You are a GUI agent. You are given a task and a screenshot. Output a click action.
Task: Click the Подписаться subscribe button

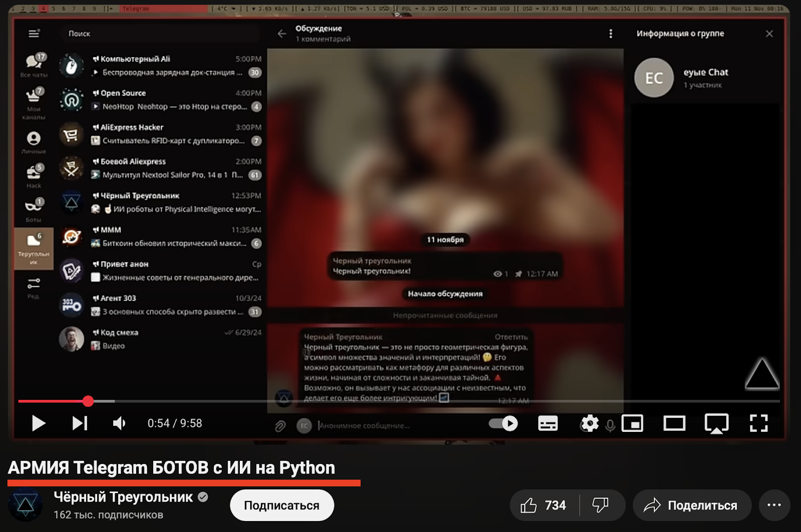pyautogui.click(x=281, y=505)
